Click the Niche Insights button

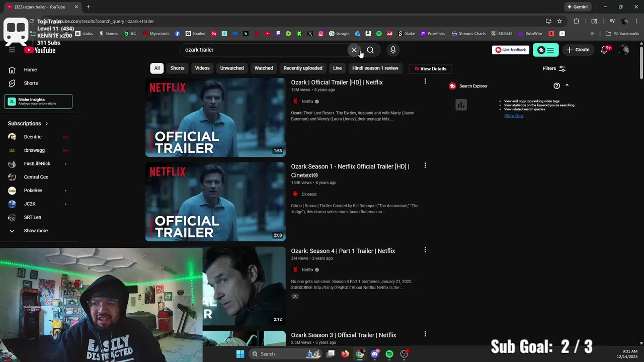pyautogui.click(x=38, y=101)
